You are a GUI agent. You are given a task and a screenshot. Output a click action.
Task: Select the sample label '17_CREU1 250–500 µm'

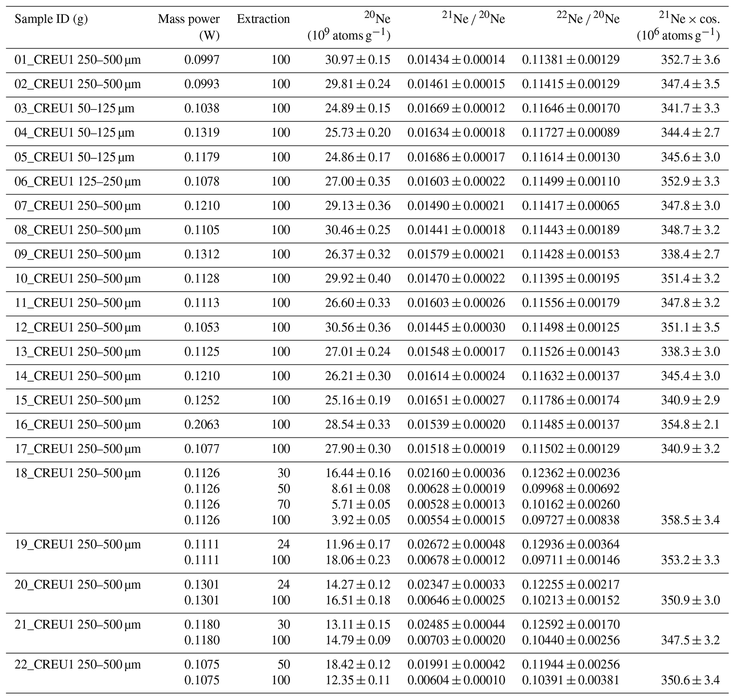(x=78, y=449)
